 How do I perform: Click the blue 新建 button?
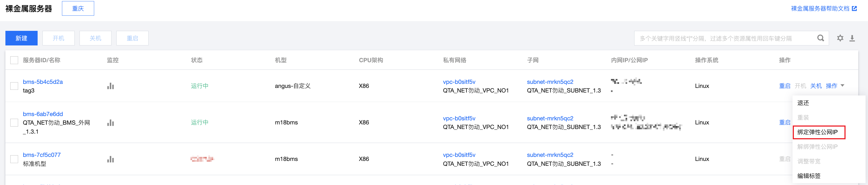(x=21, y=38)
